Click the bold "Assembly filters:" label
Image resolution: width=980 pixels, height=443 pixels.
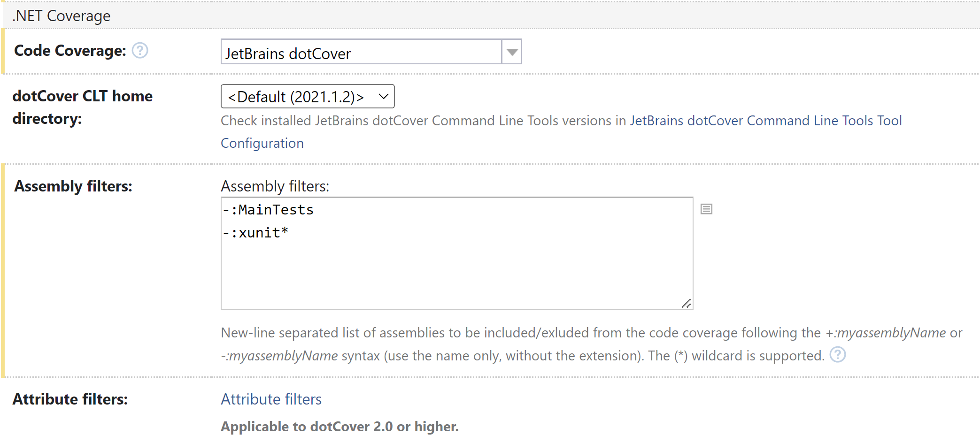73,186
